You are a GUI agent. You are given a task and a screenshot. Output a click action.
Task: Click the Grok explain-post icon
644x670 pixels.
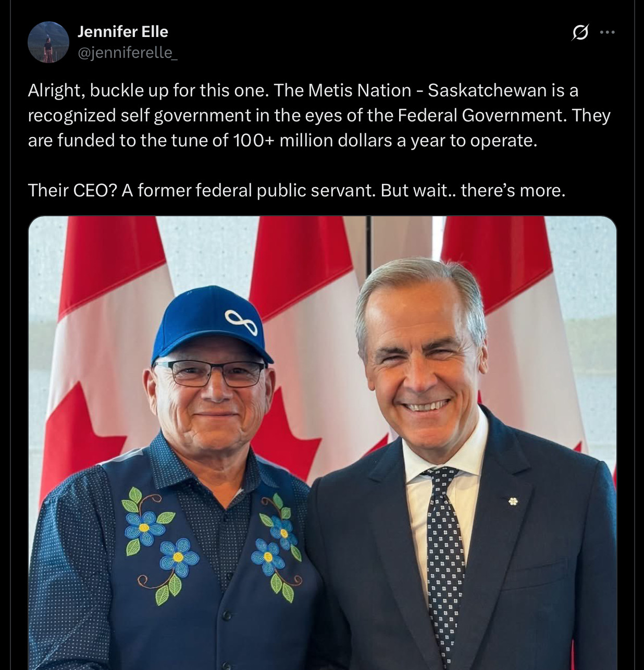580,33
